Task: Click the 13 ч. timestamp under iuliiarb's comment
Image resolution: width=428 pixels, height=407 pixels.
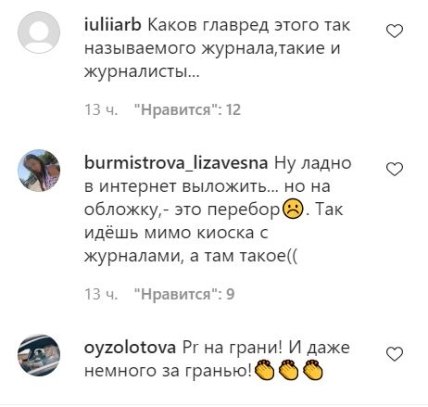Action: (101, 110)
